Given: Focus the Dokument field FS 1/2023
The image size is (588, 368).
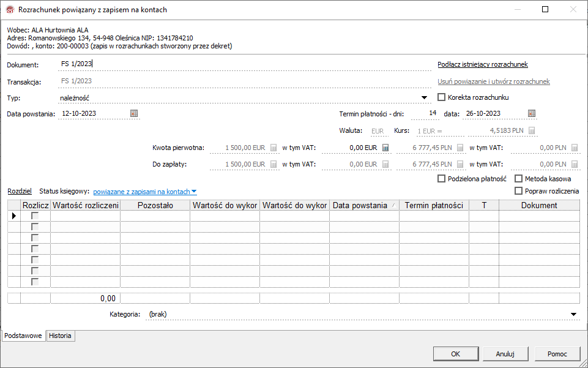Looking at the screenshot, I should click(245, 64).
